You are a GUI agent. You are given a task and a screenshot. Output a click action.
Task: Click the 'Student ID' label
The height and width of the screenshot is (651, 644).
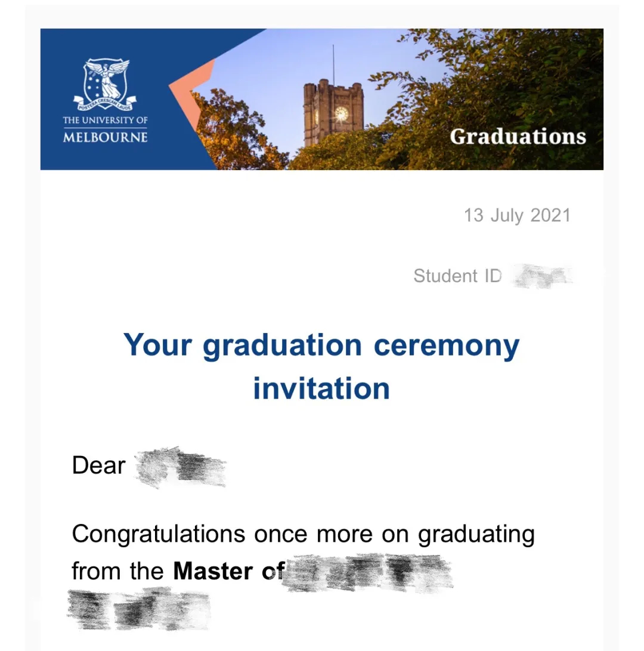pyautogui.click(x=458, y=276)
